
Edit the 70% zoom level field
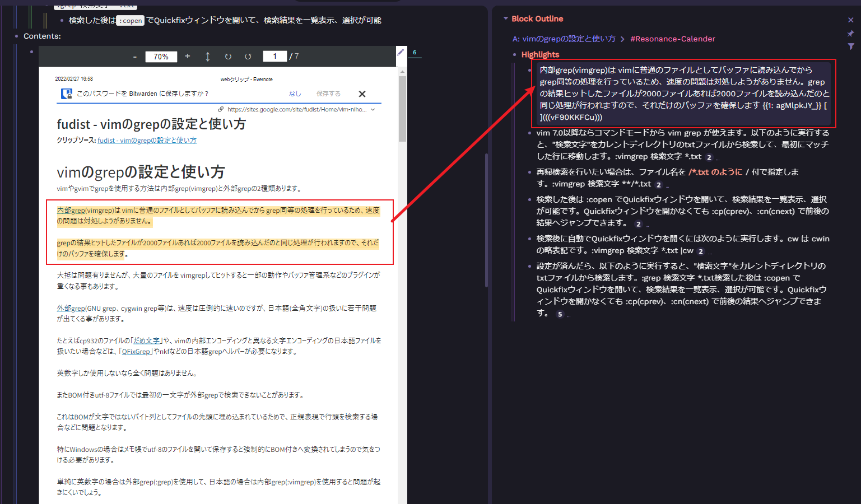pyautogui.click(x=161, y=57)
